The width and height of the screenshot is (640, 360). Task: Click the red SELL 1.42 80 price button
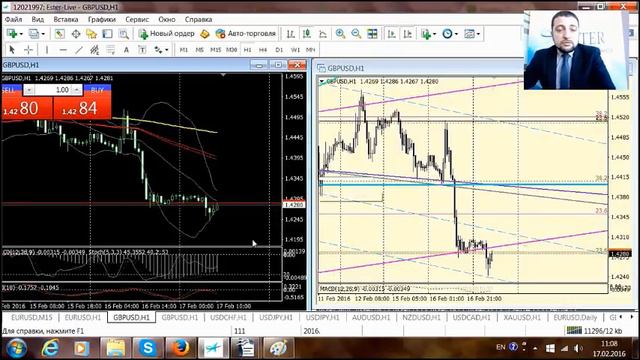[27, 108]
